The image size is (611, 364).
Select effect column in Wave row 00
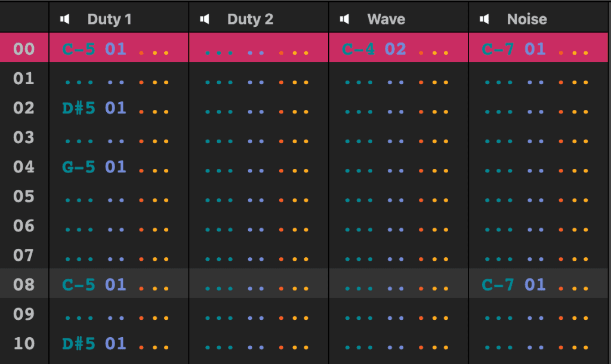point(434,53)
